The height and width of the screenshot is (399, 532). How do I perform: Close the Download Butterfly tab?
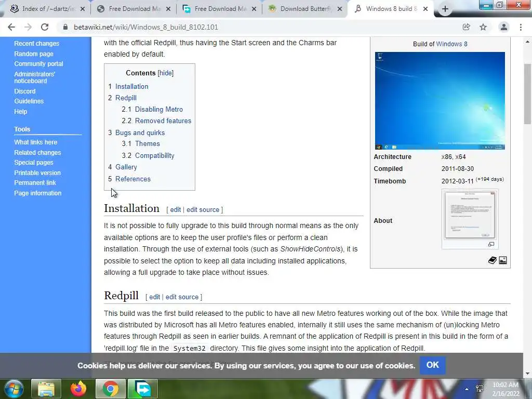(340, 9)
